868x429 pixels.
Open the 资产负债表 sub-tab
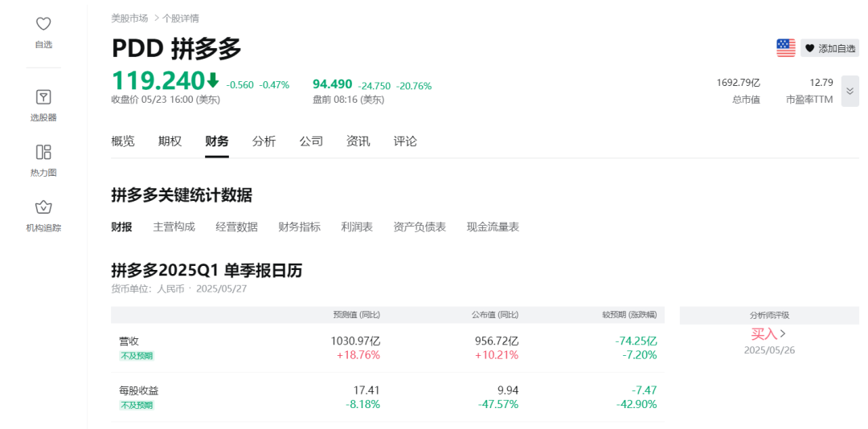click(420, 227)
